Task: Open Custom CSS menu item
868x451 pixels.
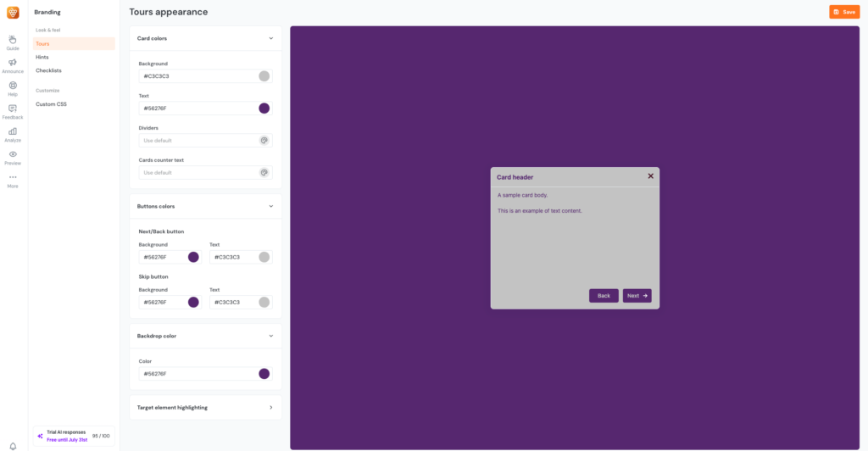Action: click(x=51, y=104)
